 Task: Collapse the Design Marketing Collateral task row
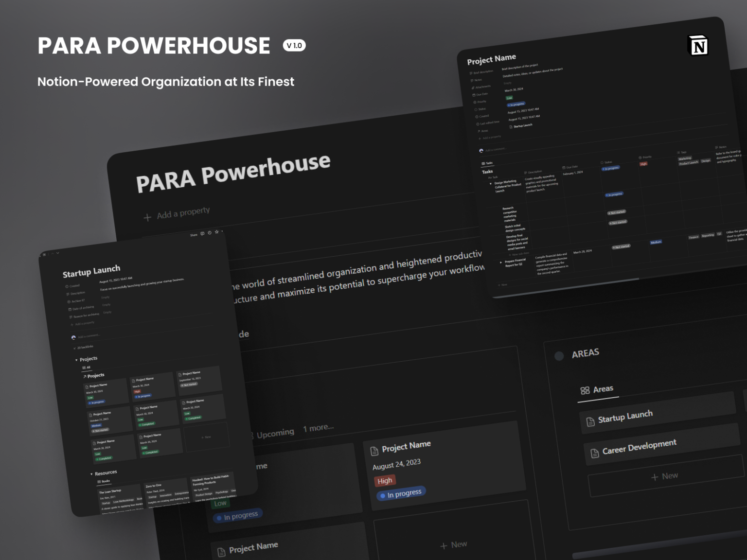point(490,184)
